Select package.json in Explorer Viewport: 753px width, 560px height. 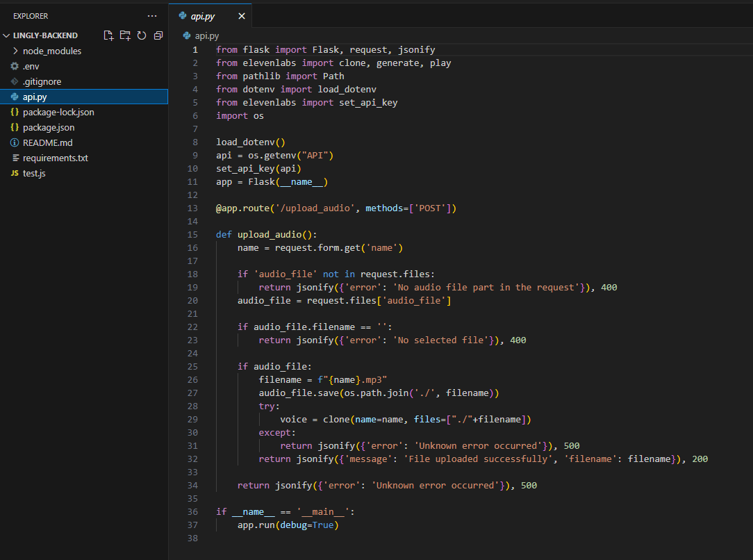(x=49, y=128)
